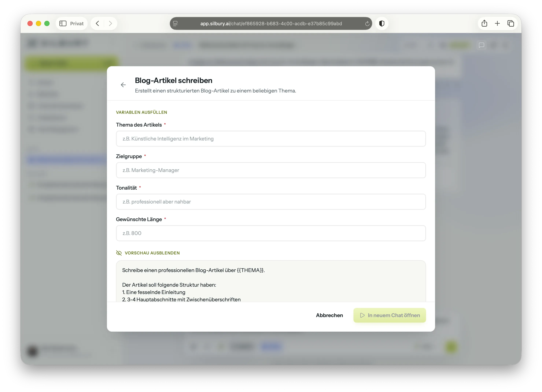The image size is (542, 392).
Task: Click the Thema des Artikels input field
Action: 271,138
